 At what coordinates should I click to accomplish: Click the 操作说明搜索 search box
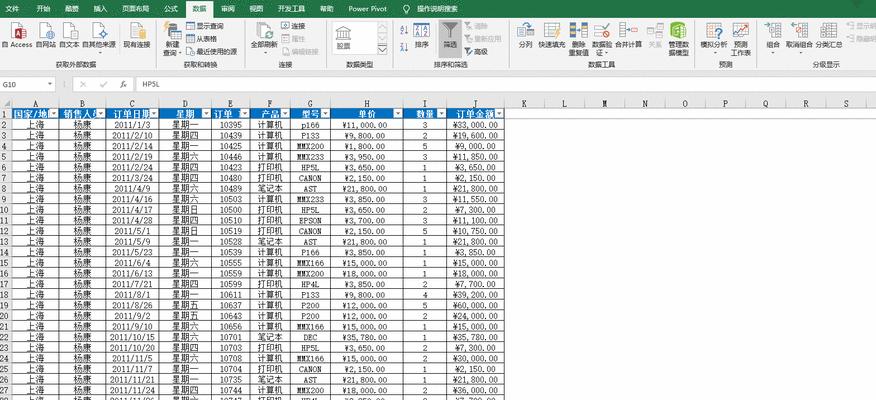pyautogui.click(x=437, y=9)
